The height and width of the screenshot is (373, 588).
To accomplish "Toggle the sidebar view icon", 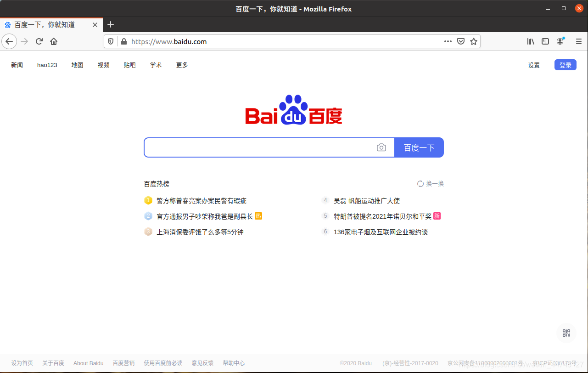I will tap(545, 41).
